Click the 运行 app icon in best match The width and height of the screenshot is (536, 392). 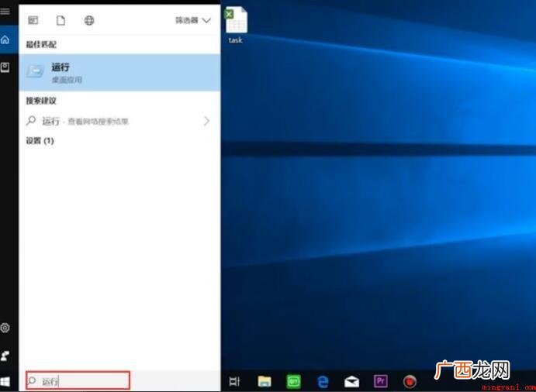(35, 71)
